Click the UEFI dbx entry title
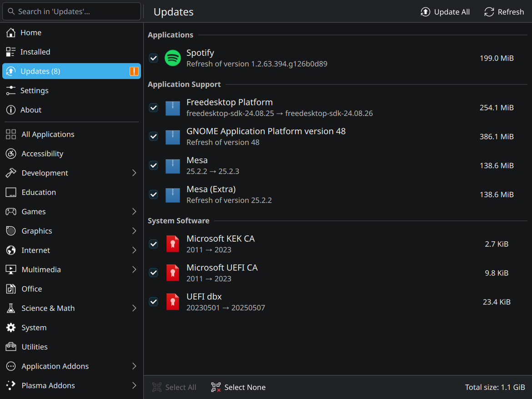Screen dimensions: 532x399 coord(204,297)
